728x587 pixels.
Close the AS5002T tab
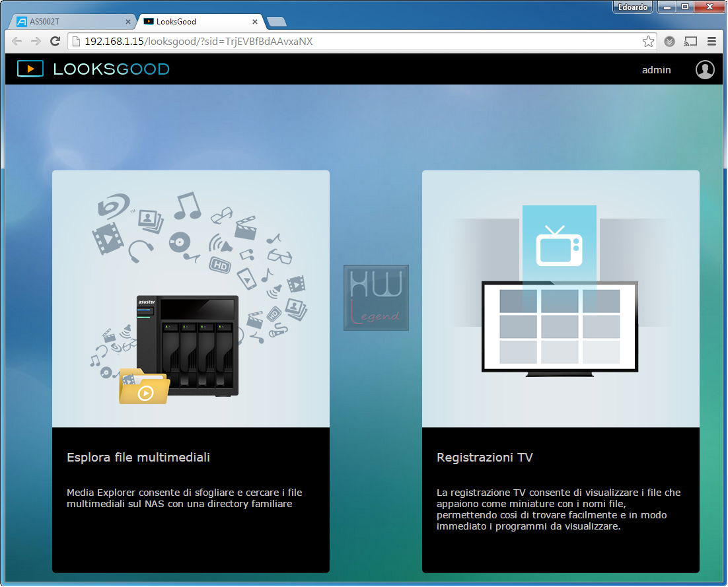click(x=128, y=21)
